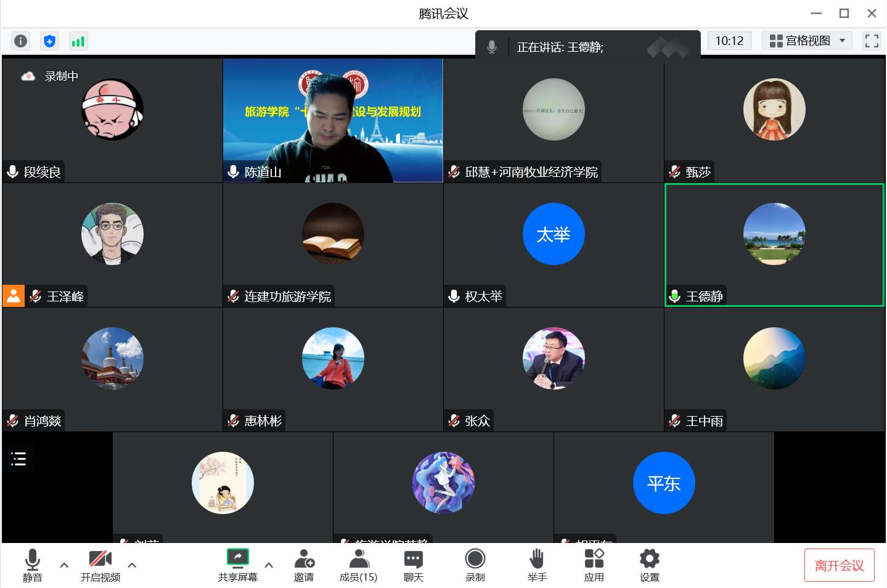Open the Settings (设置) gear
The width and height of the screenshot is (887, 588).
pos(649,565)
